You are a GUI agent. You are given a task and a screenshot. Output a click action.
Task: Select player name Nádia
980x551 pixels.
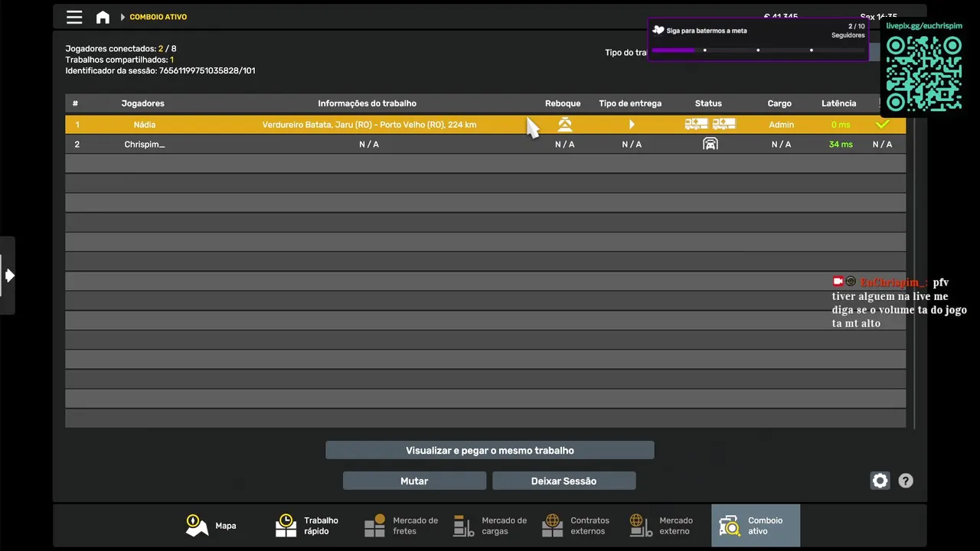pos(144,124)
